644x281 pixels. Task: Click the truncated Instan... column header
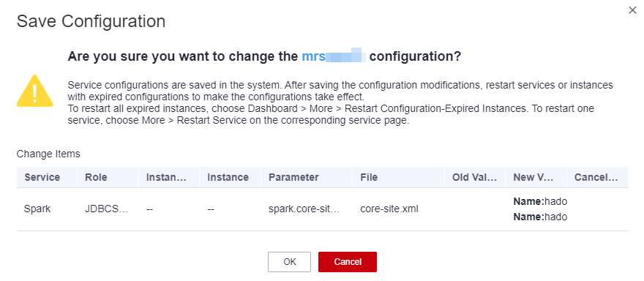click(x=166, y=177)
